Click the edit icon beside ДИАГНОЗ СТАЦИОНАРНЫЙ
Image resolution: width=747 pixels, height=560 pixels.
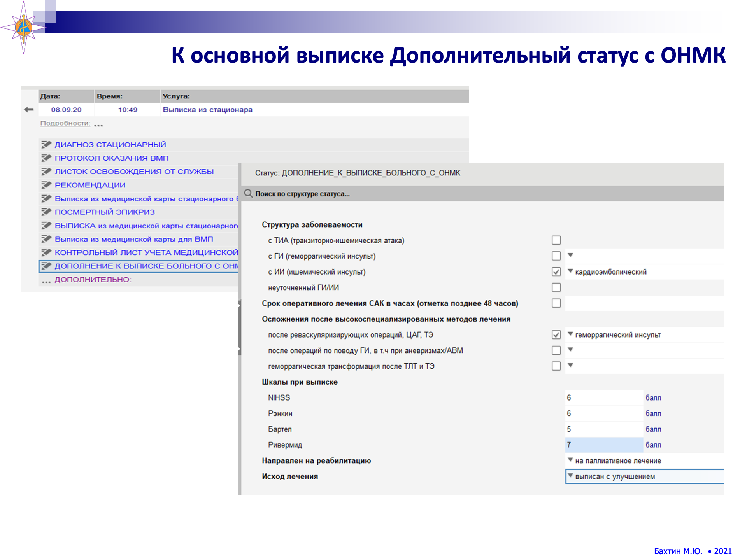[46, 145]
